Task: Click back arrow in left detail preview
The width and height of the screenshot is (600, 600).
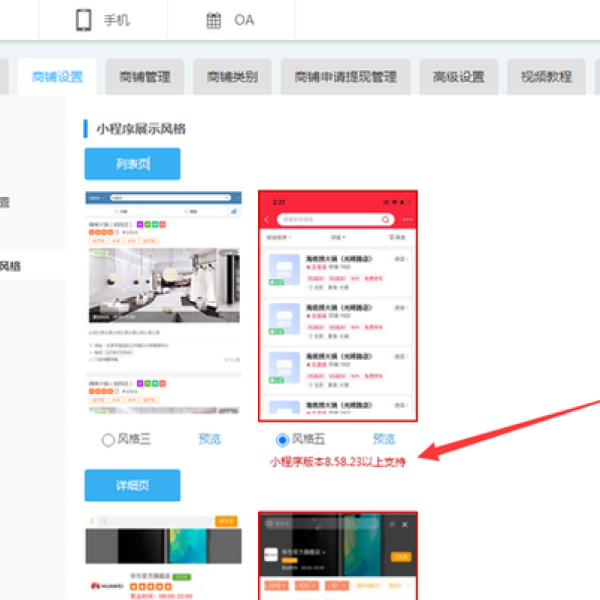Action: point(92,521)
